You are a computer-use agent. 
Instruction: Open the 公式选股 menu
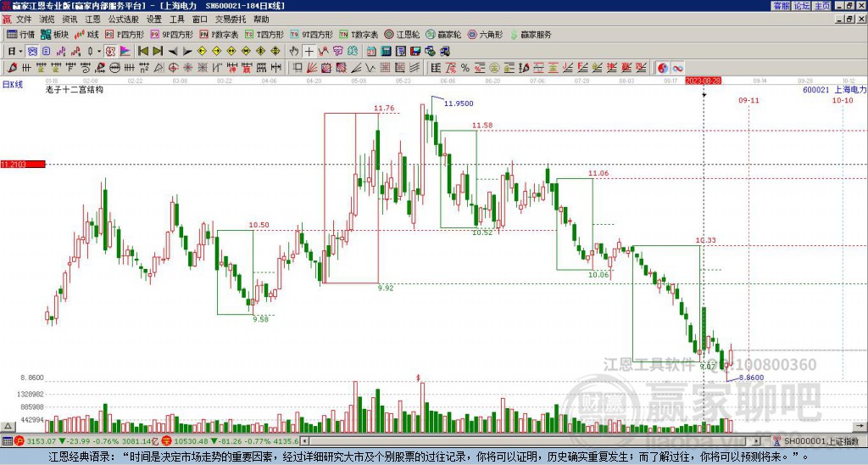click(124, 20)
